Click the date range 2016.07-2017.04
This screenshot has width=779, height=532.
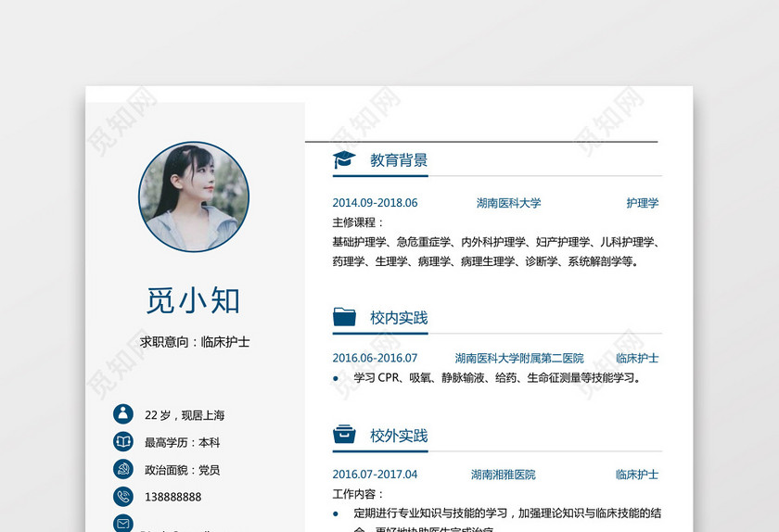[375, 475]
